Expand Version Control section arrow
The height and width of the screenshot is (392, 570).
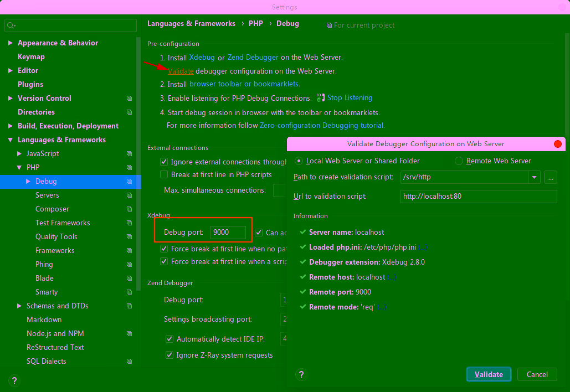coord(10,98)
